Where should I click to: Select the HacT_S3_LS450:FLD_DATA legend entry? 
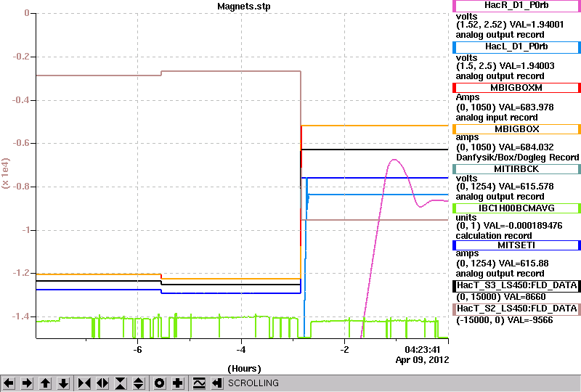coord(516,286)
